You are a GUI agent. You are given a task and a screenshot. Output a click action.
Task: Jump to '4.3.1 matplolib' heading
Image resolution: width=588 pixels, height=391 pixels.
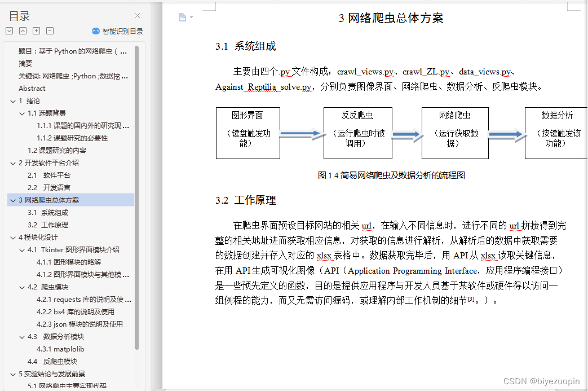(x=60, y=349)
